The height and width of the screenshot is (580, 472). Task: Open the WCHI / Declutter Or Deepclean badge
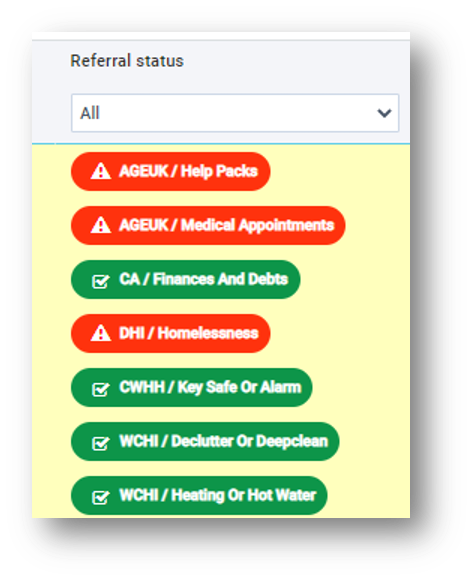[x=205, y=441]
